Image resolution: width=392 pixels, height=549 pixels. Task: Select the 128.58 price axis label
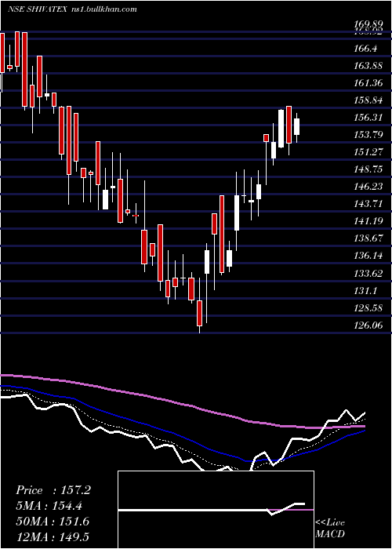click(368, 308)
